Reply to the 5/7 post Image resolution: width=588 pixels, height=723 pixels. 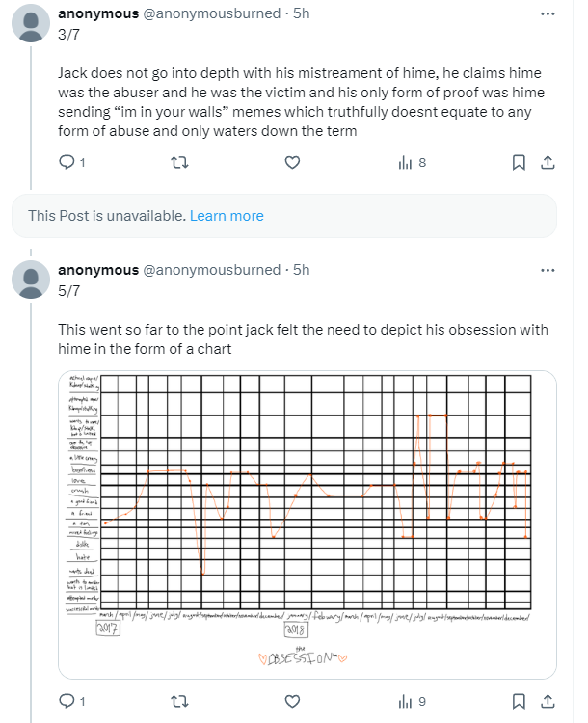[x=67, y=701]
